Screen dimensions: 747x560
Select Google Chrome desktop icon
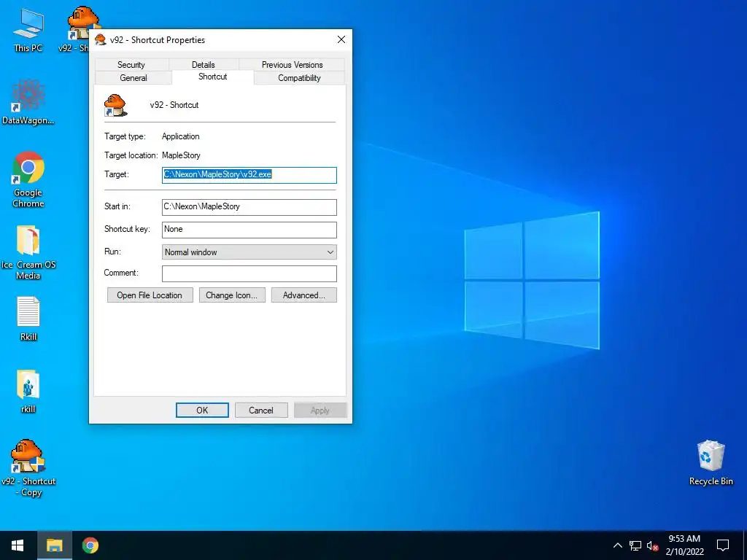click(x=28, y=179)
